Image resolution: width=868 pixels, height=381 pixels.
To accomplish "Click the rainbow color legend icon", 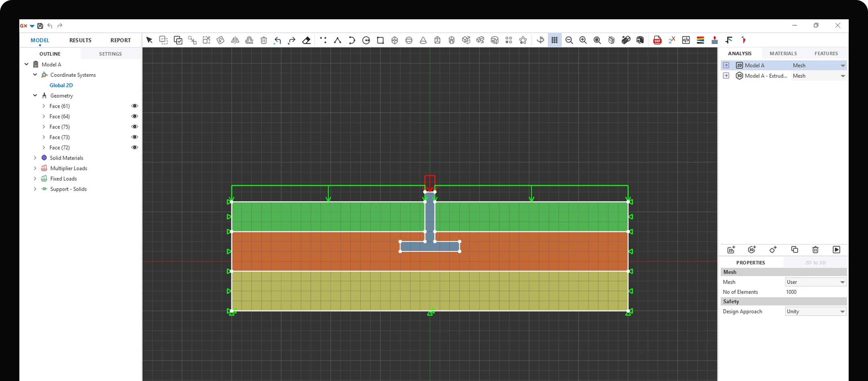I will 700,40.
